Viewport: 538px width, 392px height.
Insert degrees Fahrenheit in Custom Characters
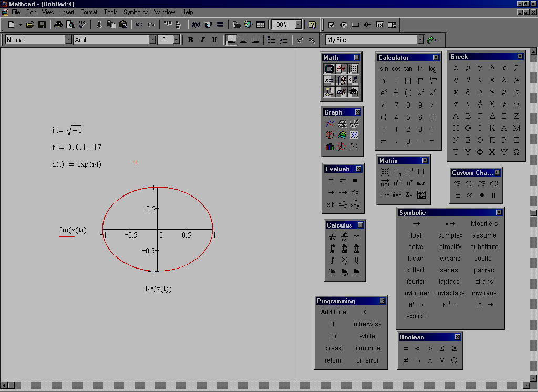pos(457,183)
